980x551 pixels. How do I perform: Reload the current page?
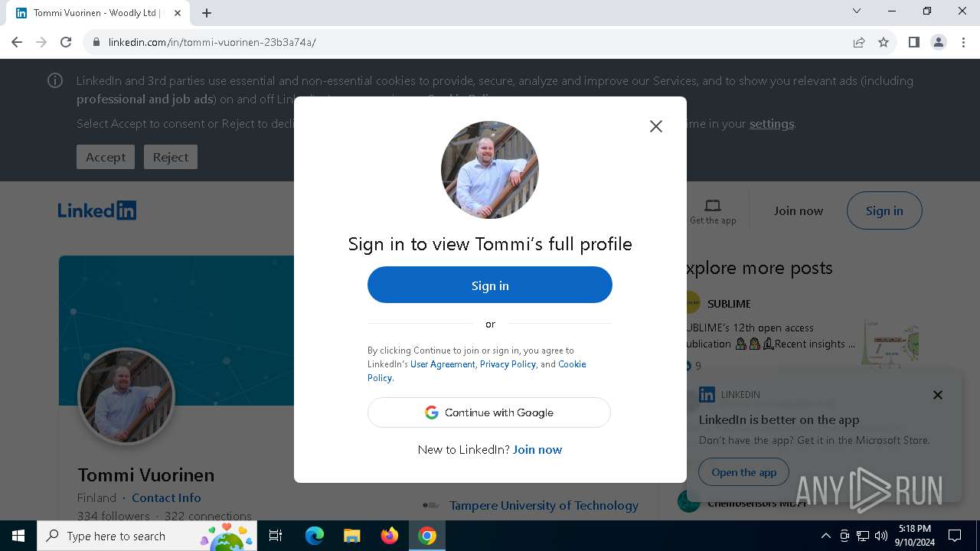pos(66,42)
